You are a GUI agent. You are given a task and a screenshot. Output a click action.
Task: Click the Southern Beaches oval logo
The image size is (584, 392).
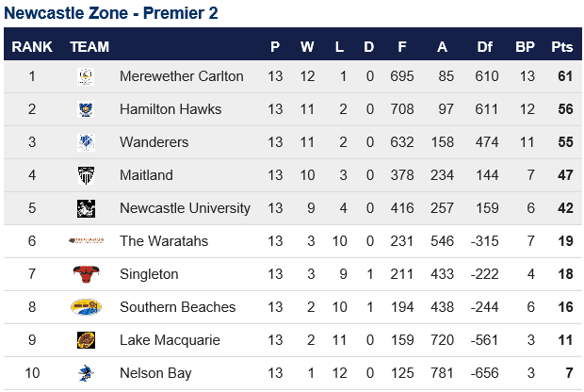point(86,307)
